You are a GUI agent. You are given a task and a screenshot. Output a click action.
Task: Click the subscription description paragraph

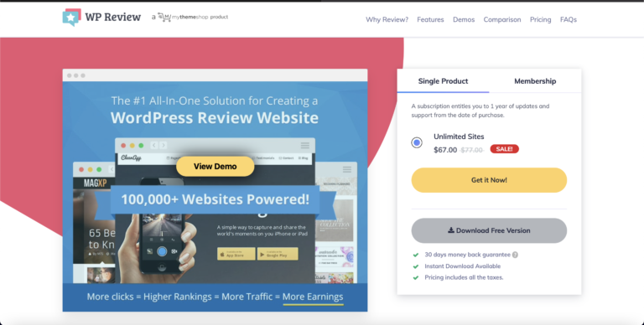(x=480, y=111)
